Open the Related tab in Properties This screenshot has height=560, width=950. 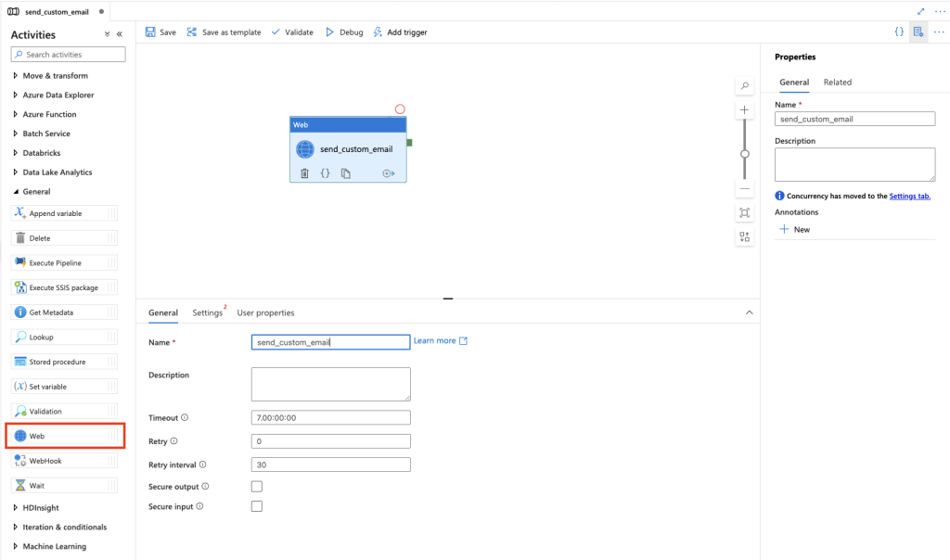click(x=837, y=83)
